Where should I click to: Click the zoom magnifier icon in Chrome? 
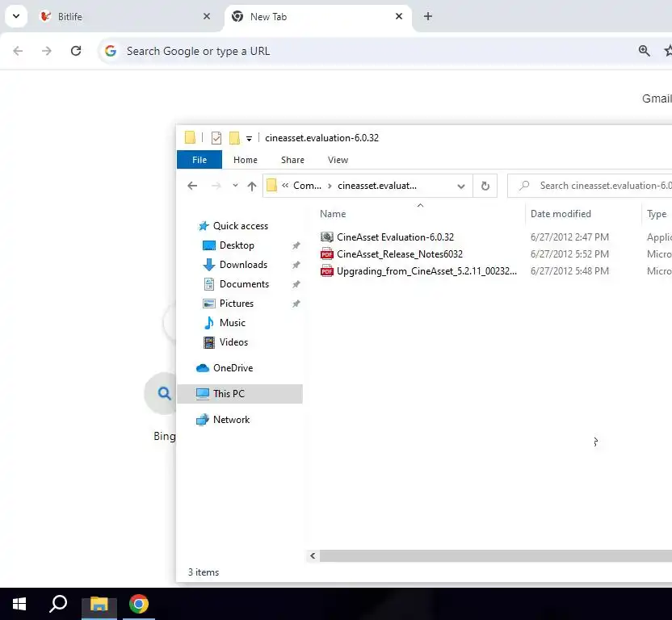click(x=645, y=51)
